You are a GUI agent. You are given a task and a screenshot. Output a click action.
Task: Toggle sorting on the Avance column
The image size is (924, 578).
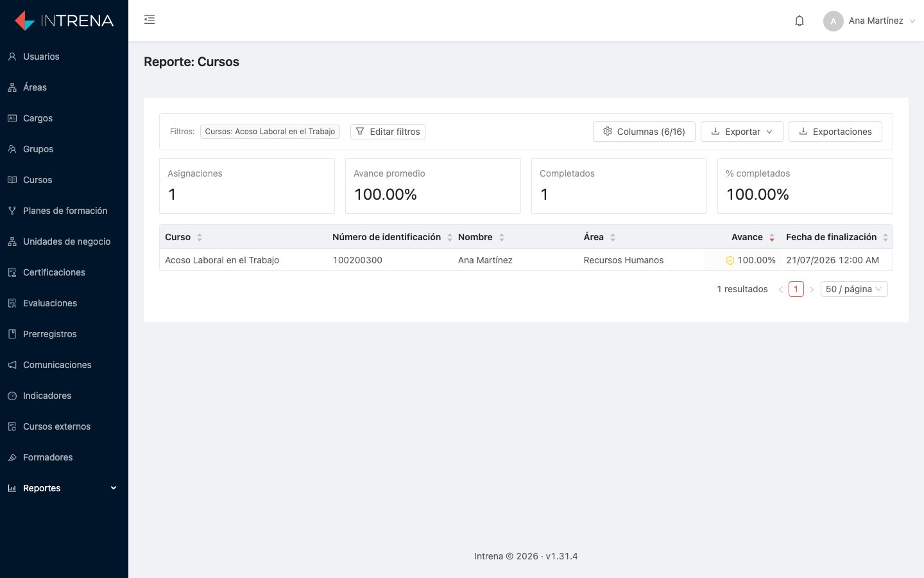coord(742,237)
